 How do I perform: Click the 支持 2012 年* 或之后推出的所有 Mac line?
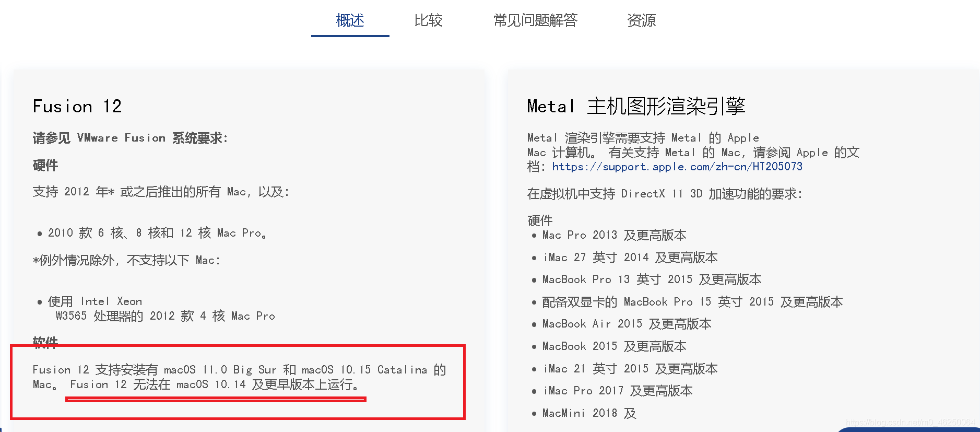(x=161, y=192)
